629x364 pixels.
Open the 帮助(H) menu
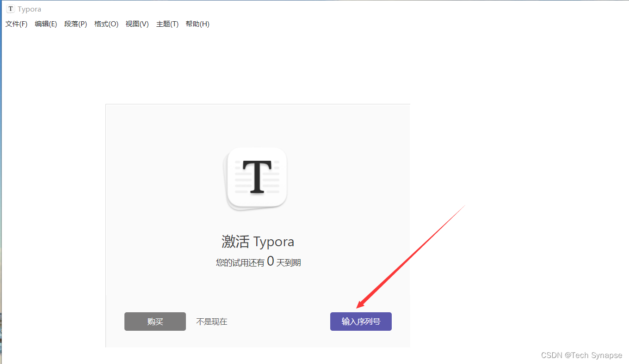pos(197,24)
